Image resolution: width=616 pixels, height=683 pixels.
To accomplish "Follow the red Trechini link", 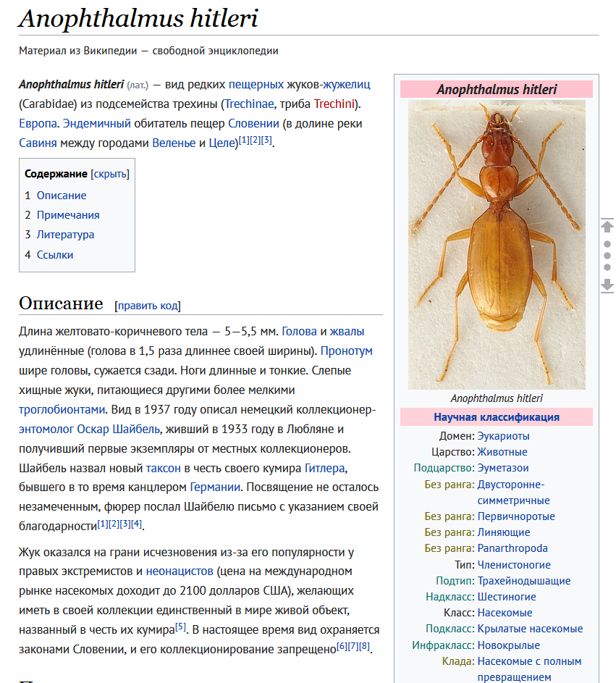I will 334,104.
